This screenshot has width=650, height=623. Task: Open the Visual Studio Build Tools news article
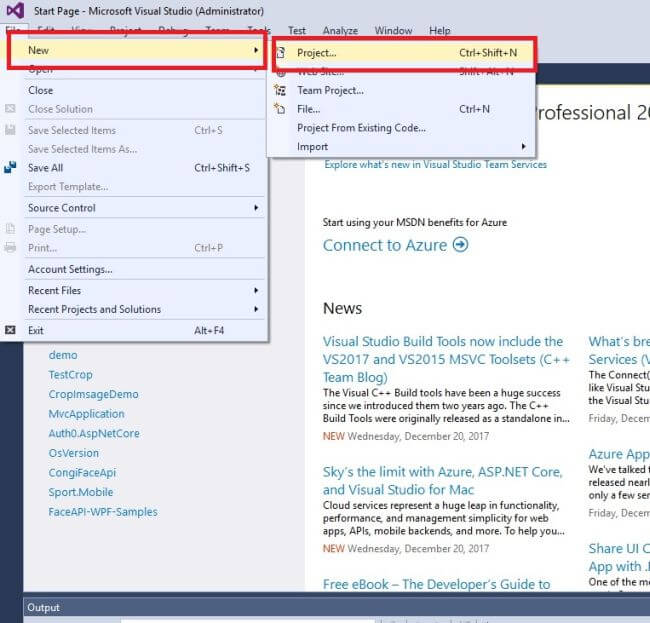446,359
